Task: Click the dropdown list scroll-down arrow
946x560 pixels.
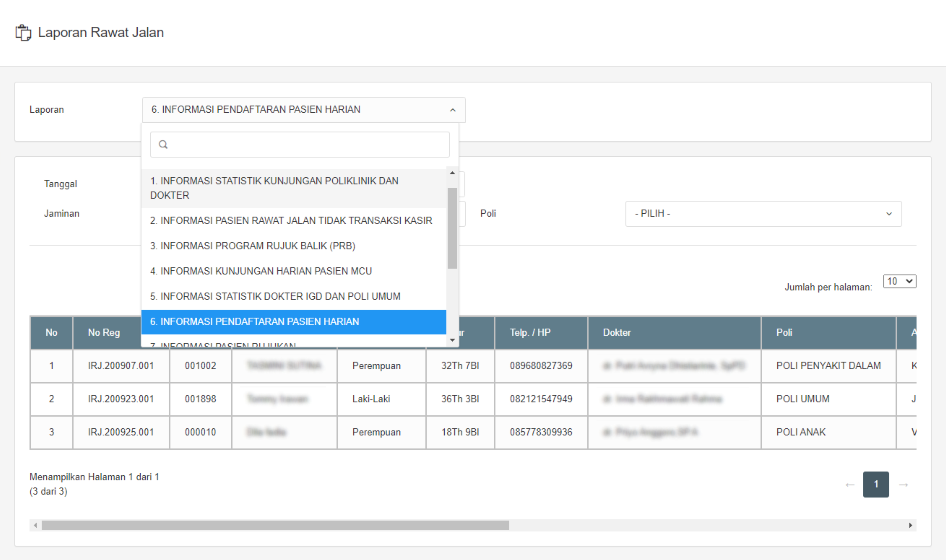Action: coord(452,340)
